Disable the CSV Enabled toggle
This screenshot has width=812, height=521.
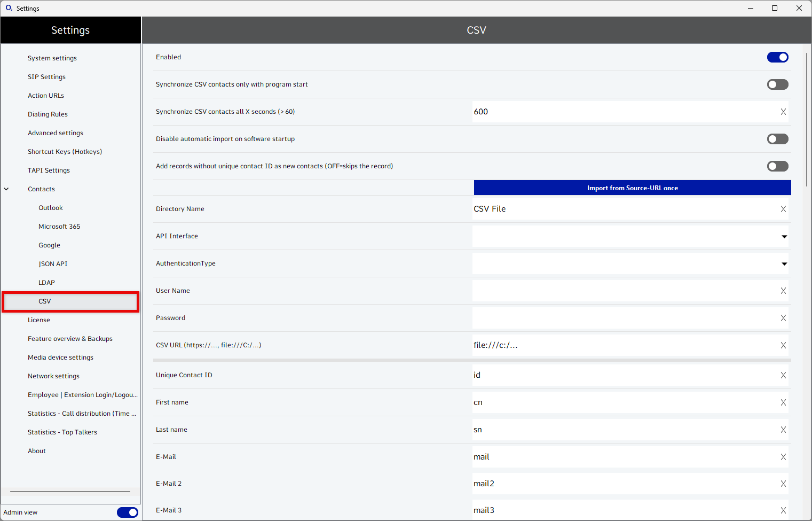[x=777, y=57]
